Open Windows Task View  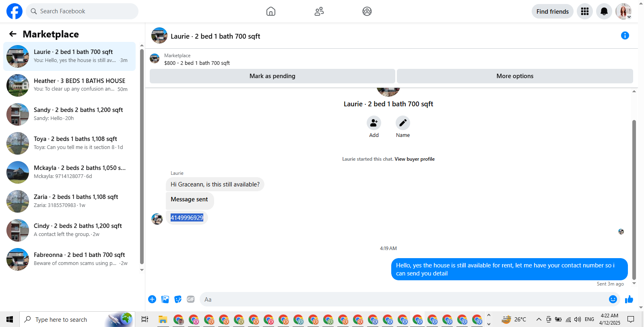[x=145, y=319]
